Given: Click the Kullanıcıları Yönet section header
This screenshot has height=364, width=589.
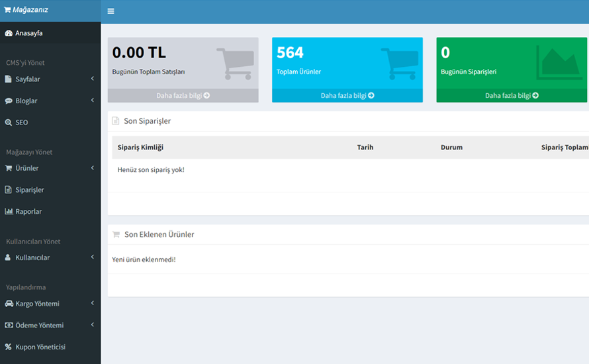Looking at the screenshot, I should (x=33, y=242).
